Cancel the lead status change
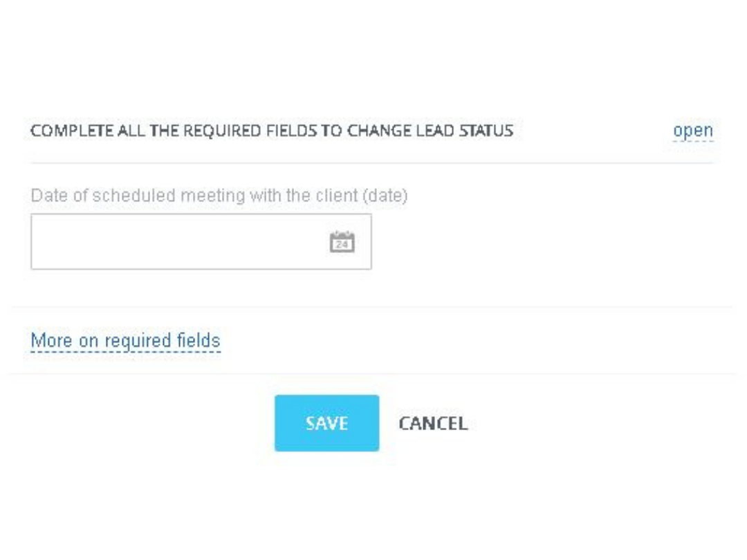747x560 pixels. coord(433,423)
